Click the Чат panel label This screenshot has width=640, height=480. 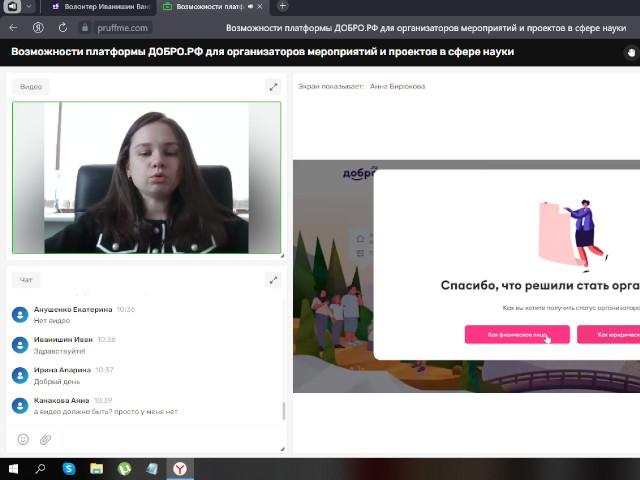26,280
